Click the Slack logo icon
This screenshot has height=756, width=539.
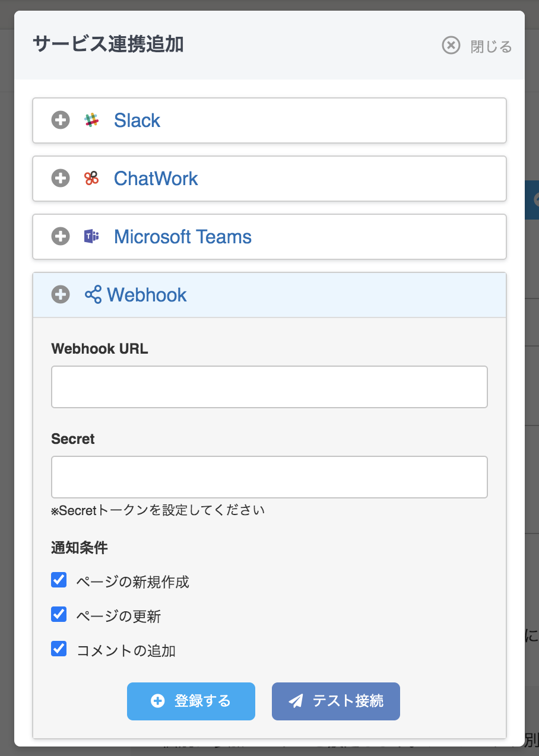click(x=91, y=120)
